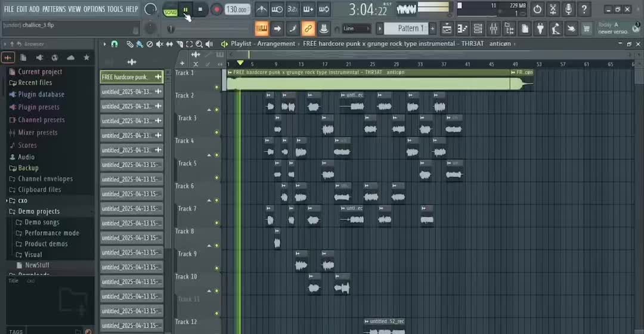
Task: Toggle the Playlist magnet snap icon
Action: pos(114,44)
